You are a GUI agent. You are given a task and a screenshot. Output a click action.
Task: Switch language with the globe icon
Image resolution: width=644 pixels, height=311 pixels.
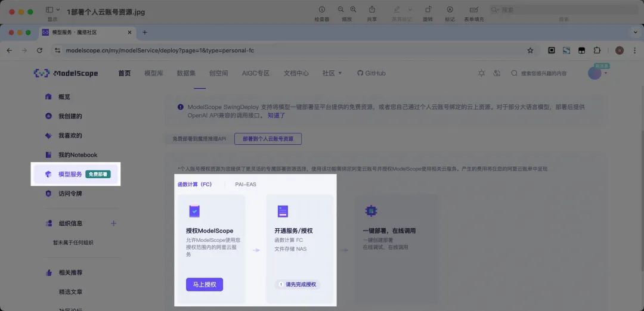497,73
